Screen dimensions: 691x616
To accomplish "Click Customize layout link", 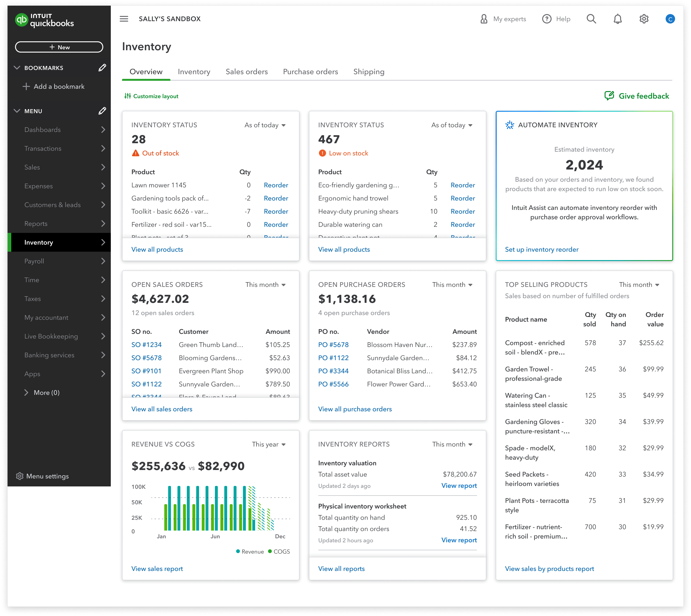I will point(151,96).
